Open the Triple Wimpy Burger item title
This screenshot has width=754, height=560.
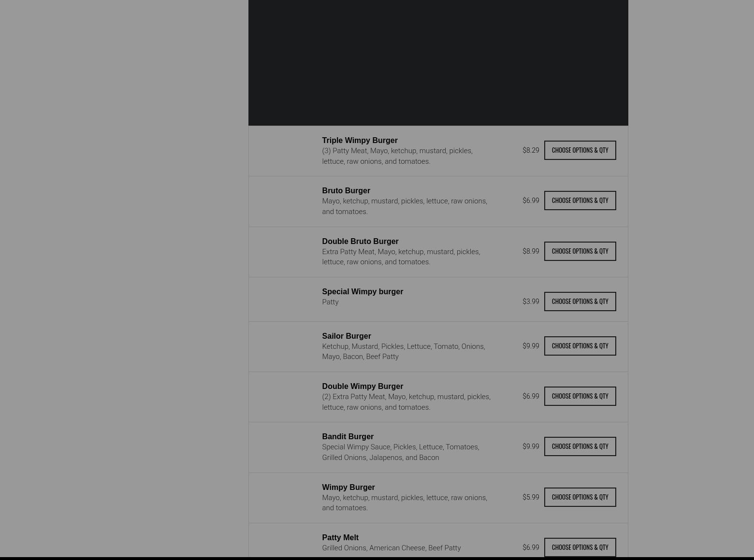point(360,140)
